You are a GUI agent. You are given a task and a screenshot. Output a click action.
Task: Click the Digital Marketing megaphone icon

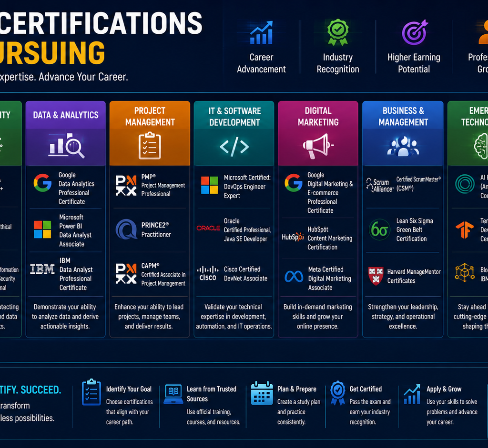[318, 146]
